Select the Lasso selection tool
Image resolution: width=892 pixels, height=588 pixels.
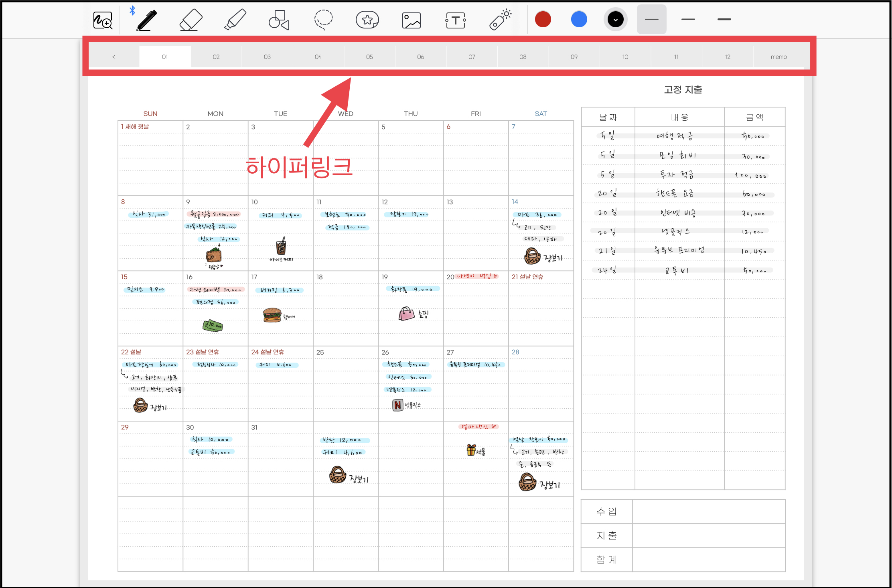coord(323,20)
